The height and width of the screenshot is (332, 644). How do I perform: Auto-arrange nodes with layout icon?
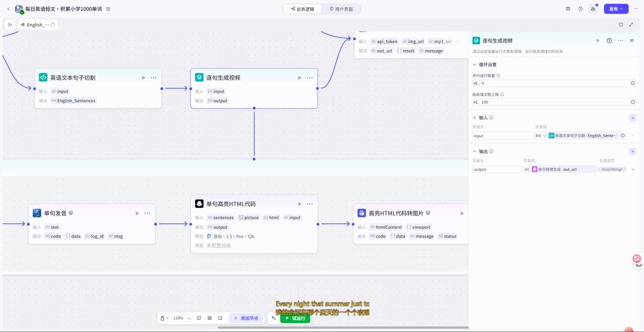pyautogui.click(x=209, y=318)
